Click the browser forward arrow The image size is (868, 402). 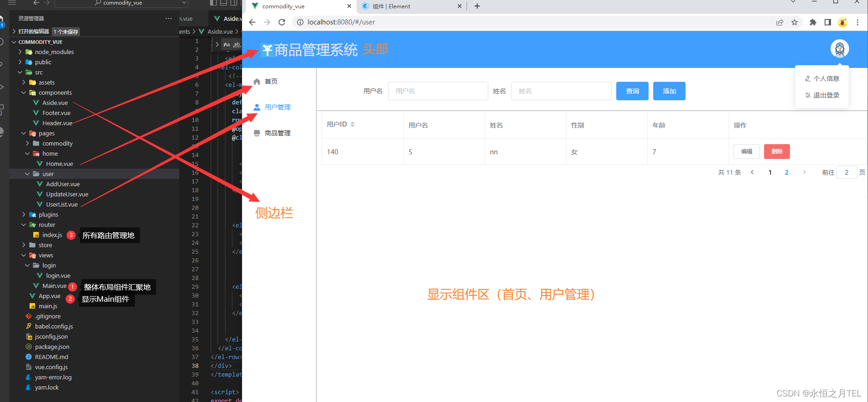click(x=267, y=22)
